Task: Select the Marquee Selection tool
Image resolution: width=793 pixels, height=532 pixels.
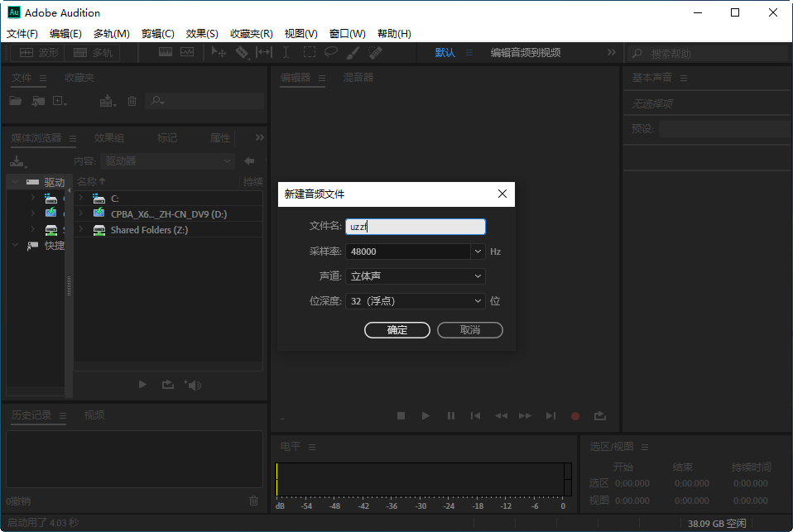Action: pos(309,52)
